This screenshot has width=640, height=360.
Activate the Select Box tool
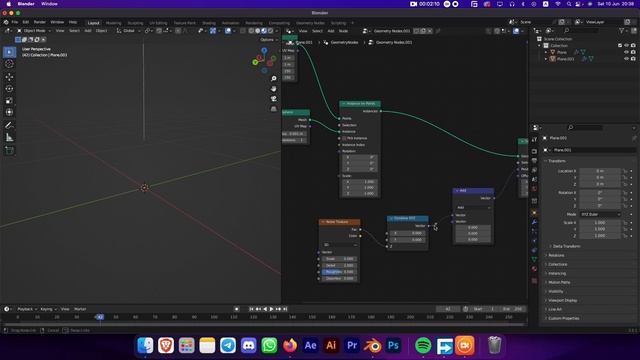coord(9,52)
